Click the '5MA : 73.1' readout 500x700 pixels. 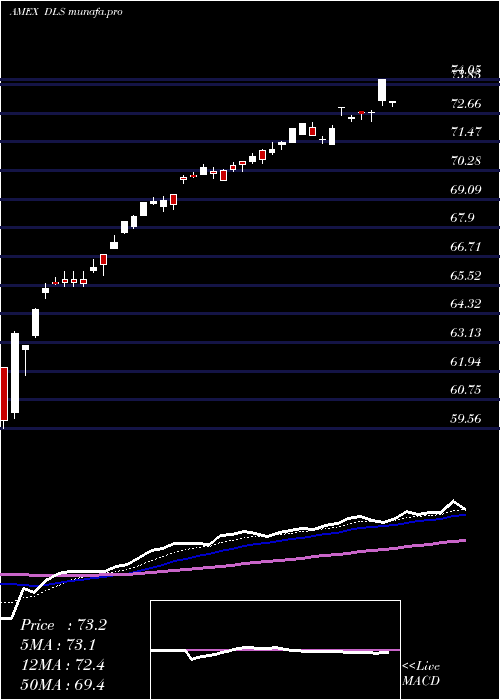coord(58,645)
